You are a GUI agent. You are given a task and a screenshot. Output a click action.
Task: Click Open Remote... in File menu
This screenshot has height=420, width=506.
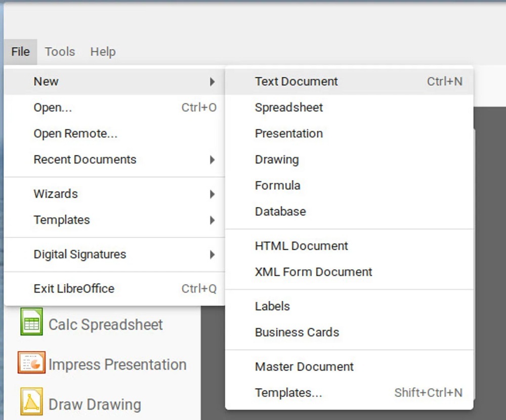pos(75,134)
